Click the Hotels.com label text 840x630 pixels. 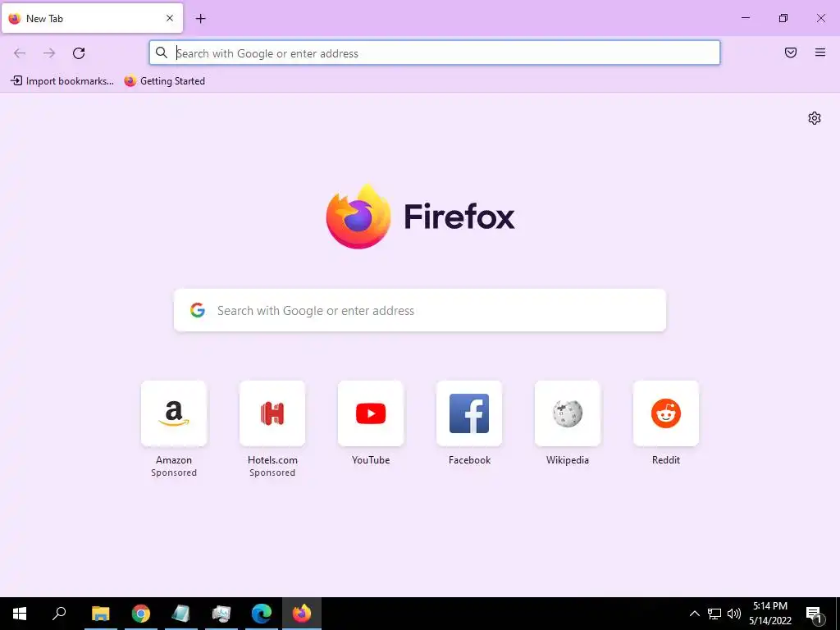tap(272, 460)
